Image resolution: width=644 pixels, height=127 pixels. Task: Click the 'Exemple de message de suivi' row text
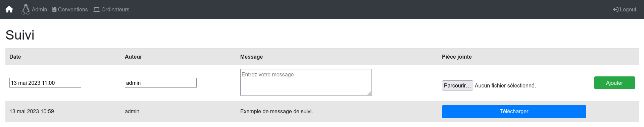pyautogui.click(x=277, y=112)
